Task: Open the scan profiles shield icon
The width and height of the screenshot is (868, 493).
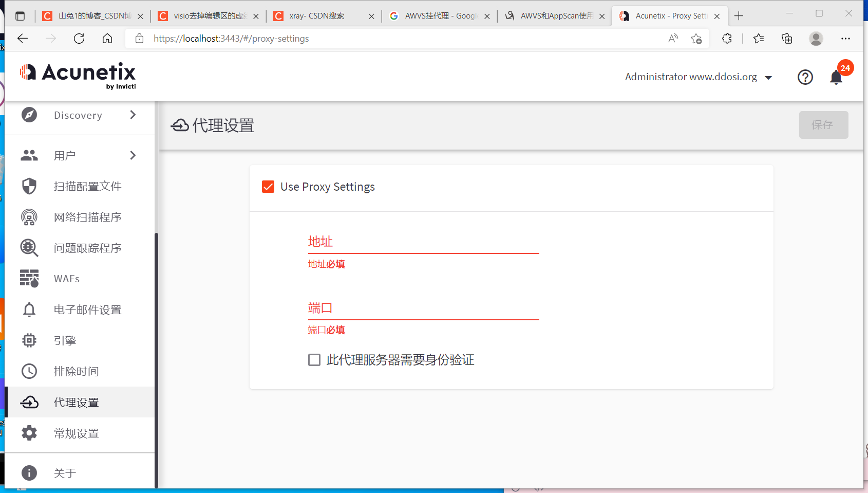Action: (29, 186)
